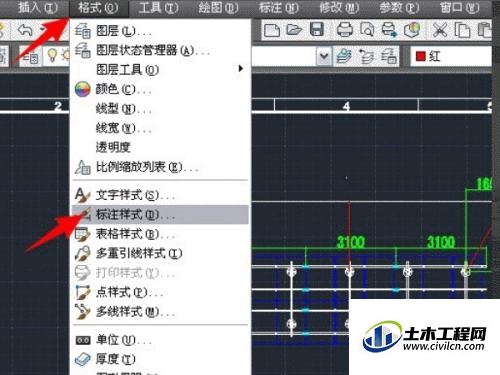The width and height of the screenshot is (500, 375).
Task: Open the 绘图(D) menu
Action: (218, 7)
